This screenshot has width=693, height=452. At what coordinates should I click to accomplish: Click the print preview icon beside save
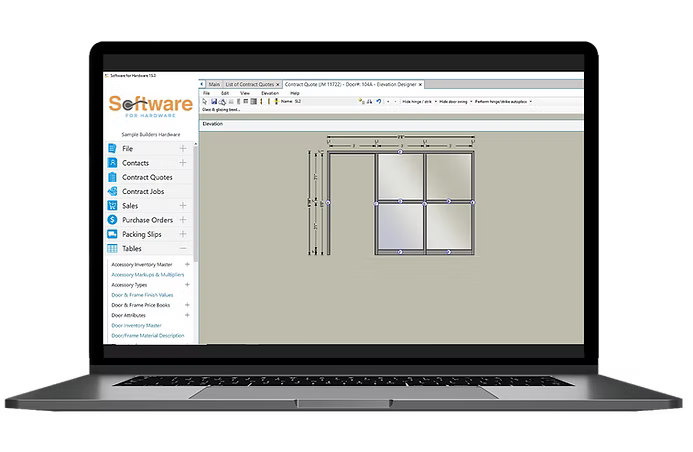click(222, 102)
